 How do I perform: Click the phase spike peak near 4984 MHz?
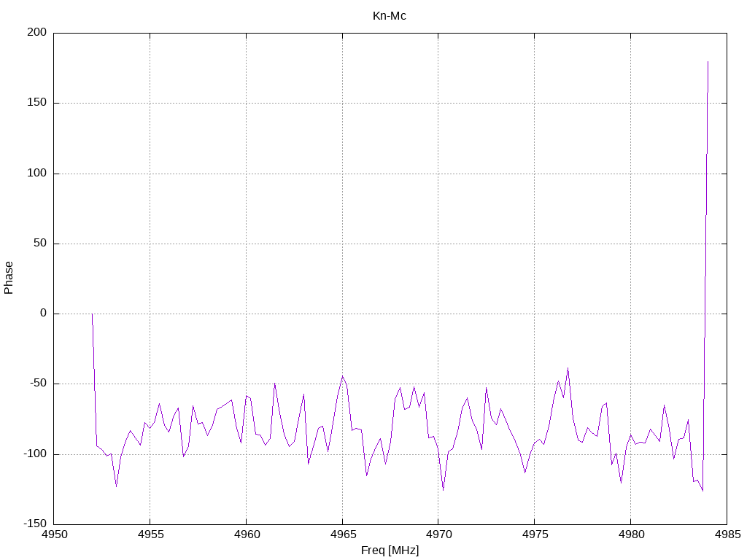[708, 62]
